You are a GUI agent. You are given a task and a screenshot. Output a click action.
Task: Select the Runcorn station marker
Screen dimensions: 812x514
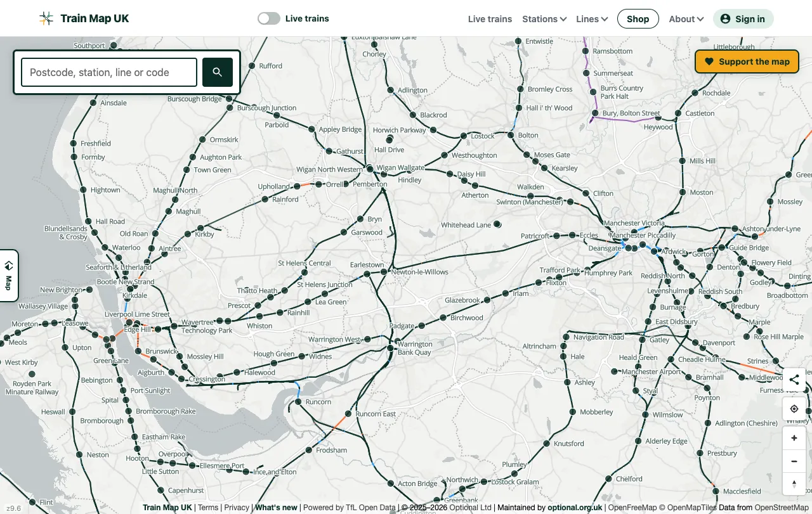pyautogui.click(x=298, y=401)
